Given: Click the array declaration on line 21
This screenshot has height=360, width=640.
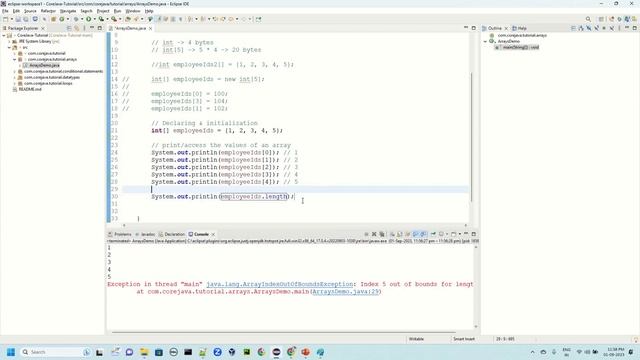Looking at the screenshot, I should [x=217, y=131].
